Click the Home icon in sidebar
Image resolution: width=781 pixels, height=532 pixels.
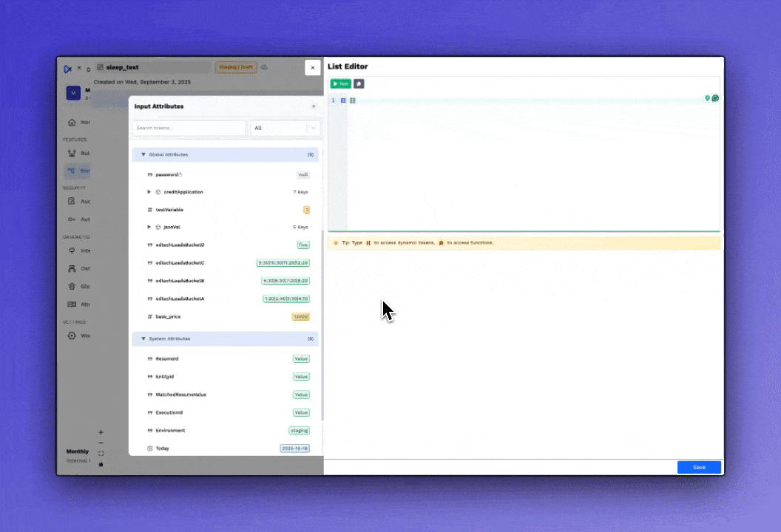[72, 122]
